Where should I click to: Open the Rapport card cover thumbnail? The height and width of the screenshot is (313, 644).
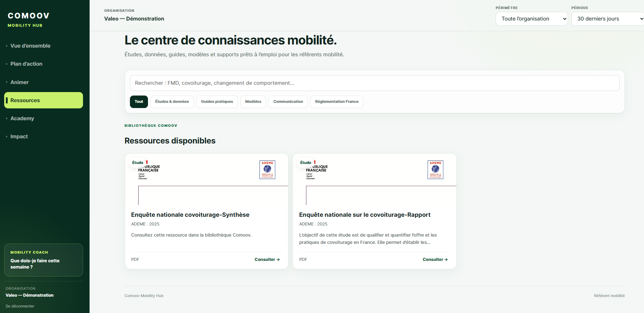[x=374, y=179]
